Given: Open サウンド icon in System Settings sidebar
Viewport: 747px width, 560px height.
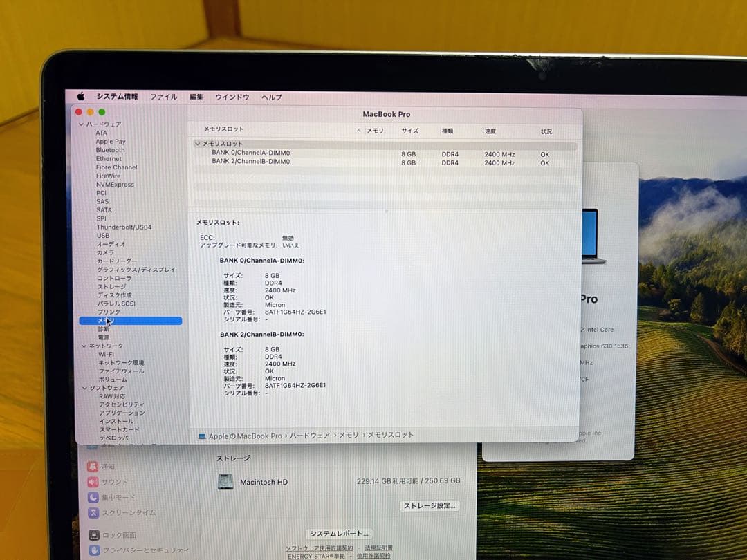Looking at the screenshot, I should 93,482.
